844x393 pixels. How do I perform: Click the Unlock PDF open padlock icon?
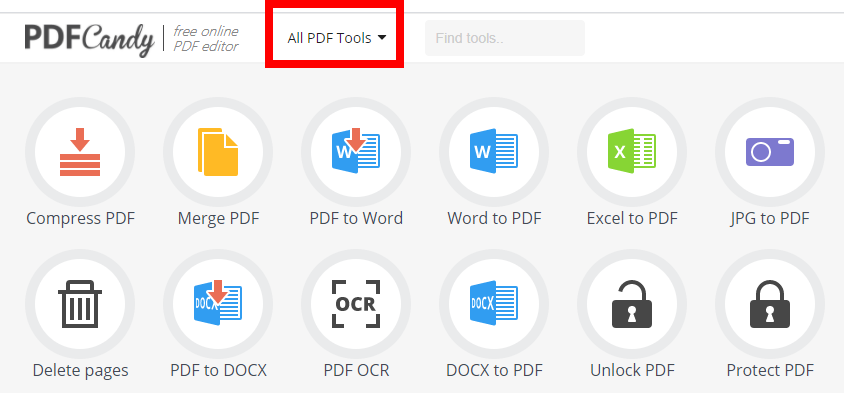click(632, 304)
